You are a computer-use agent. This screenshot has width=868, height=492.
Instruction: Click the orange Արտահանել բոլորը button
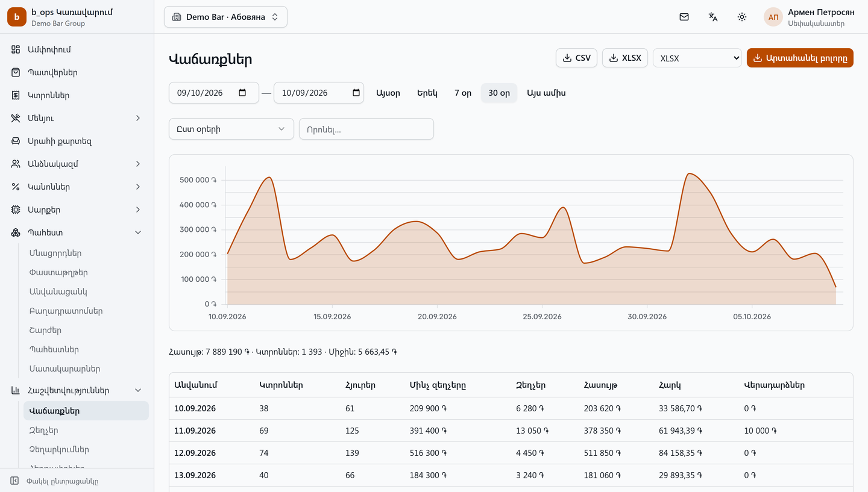[800, 58]
